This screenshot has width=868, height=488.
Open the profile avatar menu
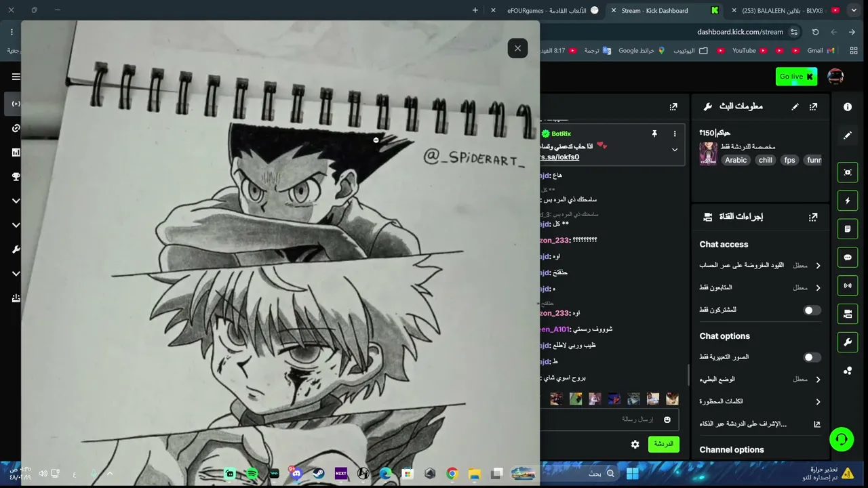click(835, 77)
